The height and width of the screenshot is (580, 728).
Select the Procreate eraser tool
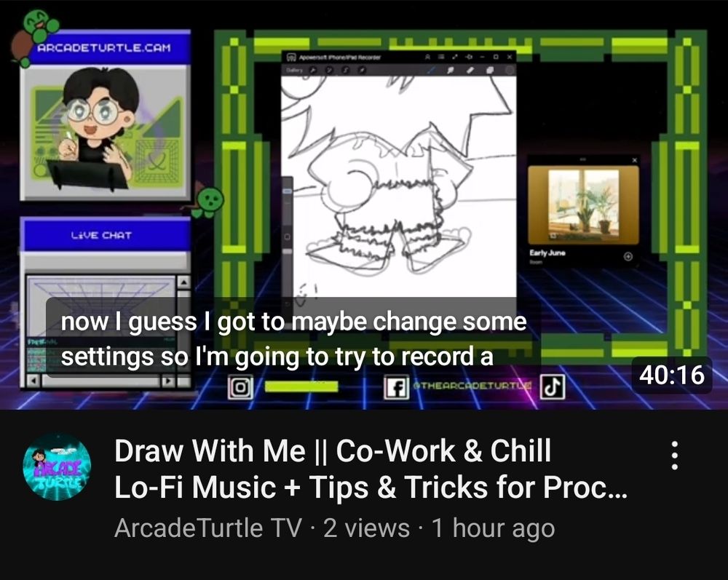(x=470, y=70)
